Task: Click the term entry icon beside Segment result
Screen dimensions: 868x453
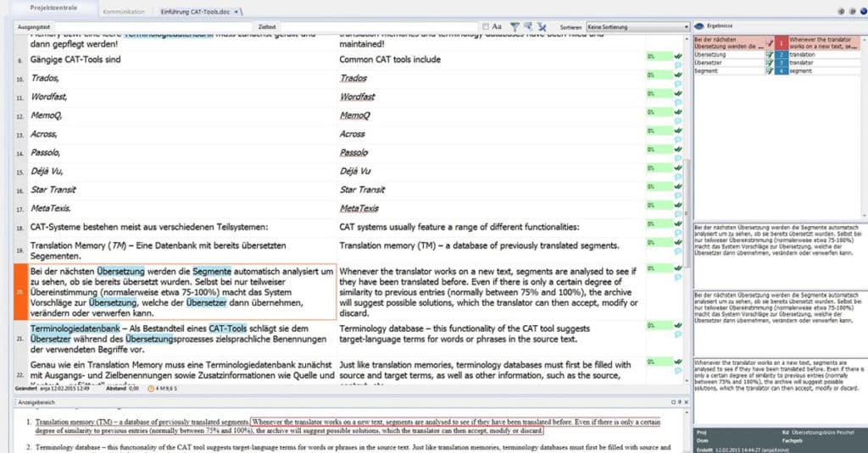Action: [x=769, y=71]
